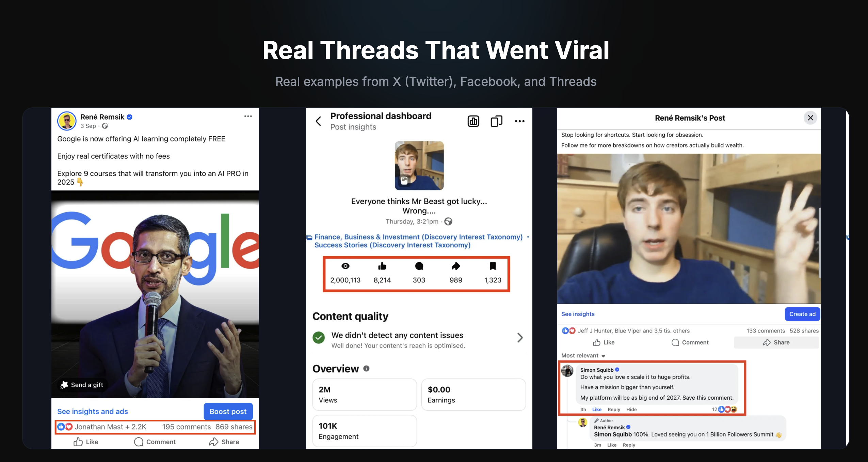The height and width of the screenshot is (462, 868).
Task: Close René Remsik's Post dialog
Action: [810, 118]
